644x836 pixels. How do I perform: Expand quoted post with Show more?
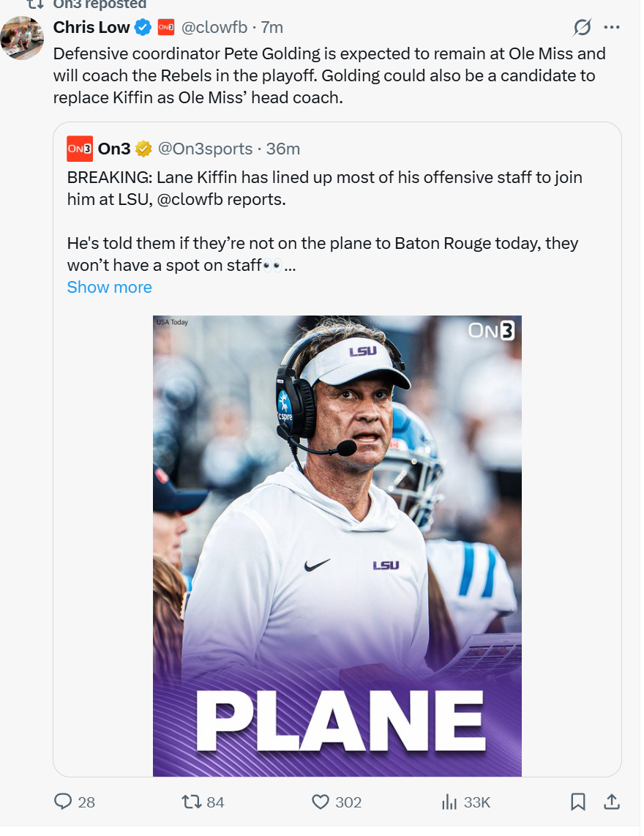[109, 287]
